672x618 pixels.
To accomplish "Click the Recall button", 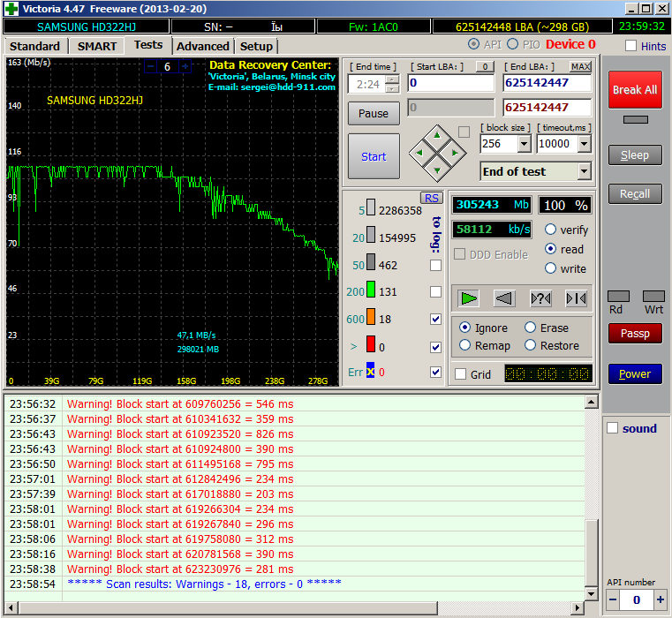I will [x=635, y=194].
